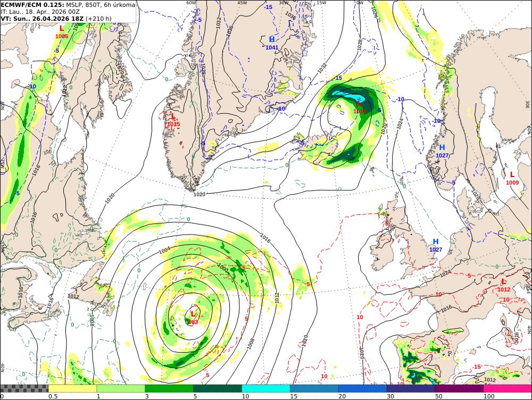The image size is (532, 400).
Task: Click the light green 1–3 legend swatch
Action: 121,388
